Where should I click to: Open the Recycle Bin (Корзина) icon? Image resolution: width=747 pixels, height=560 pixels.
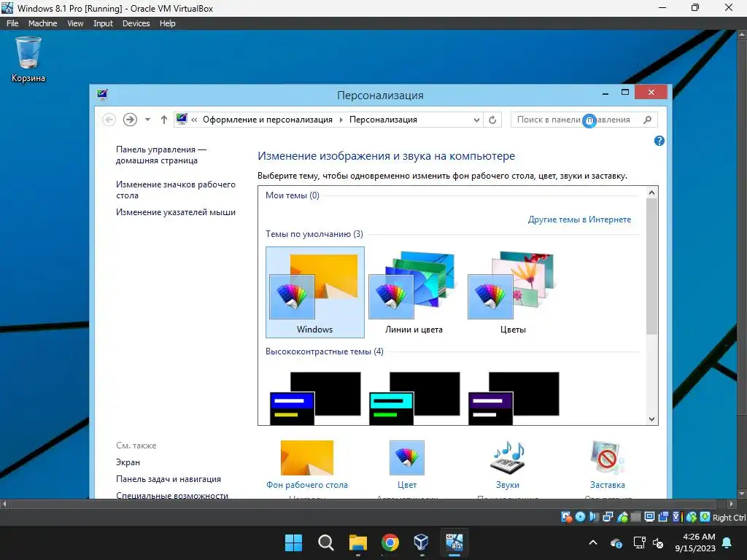click(28, 61)
